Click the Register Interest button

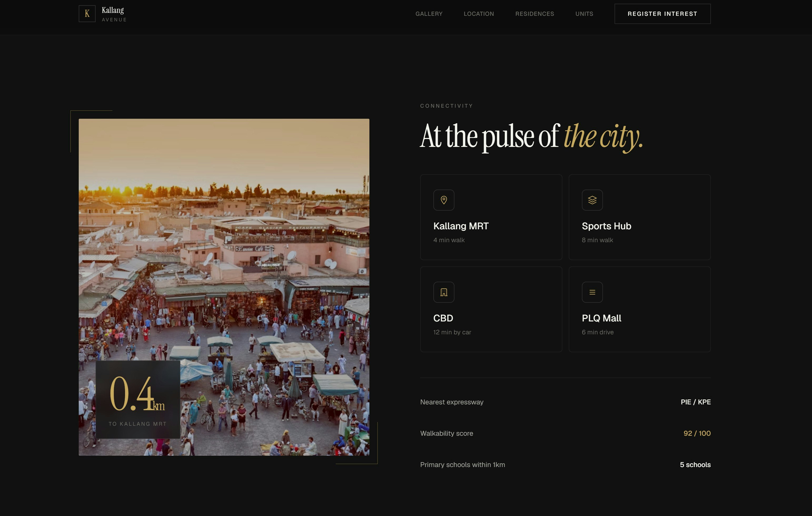(662, 14)
